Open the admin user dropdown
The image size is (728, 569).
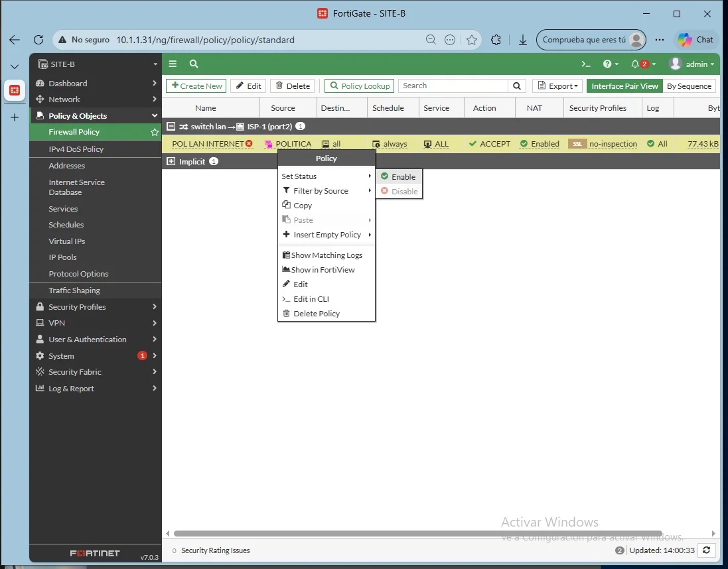[692, 64]
